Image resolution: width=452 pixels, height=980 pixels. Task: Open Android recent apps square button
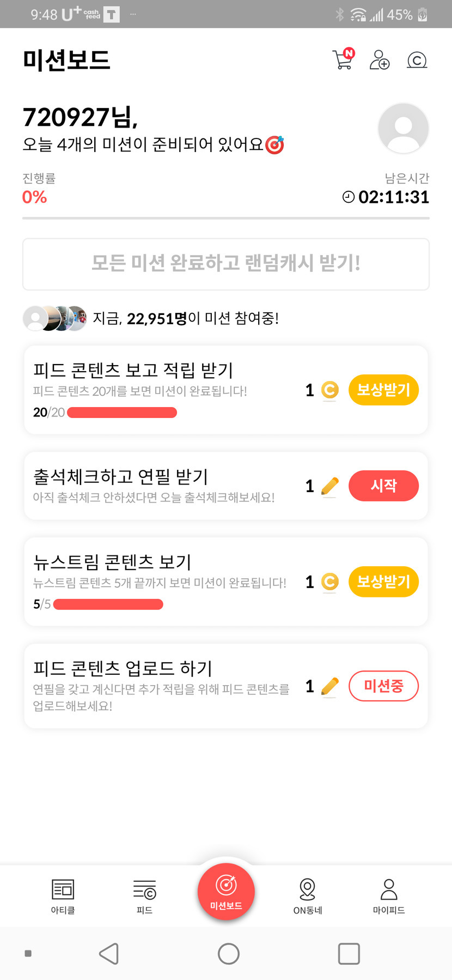click(x=349, y=954)
